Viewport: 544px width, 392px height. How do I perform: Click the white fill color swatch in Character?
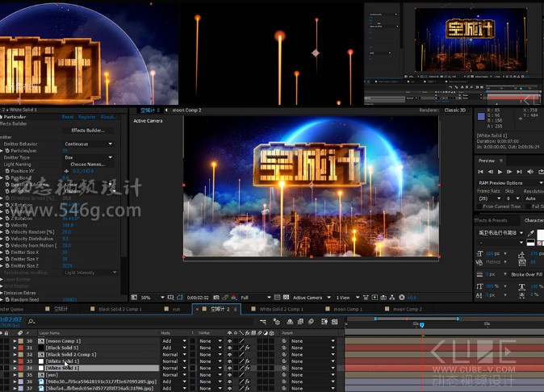click(540, 235)
